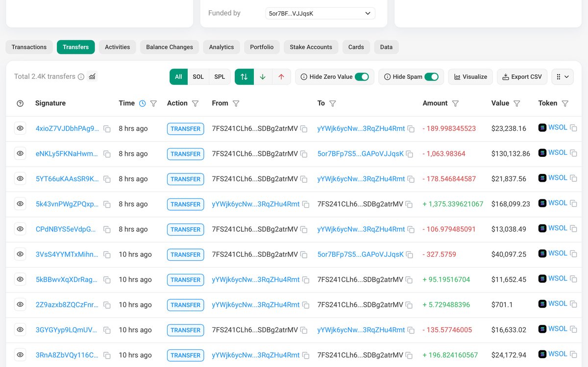Click info icon beside Total 2.4K transfers
Viewport: 588px width, 367px height.
pos(81,76)
